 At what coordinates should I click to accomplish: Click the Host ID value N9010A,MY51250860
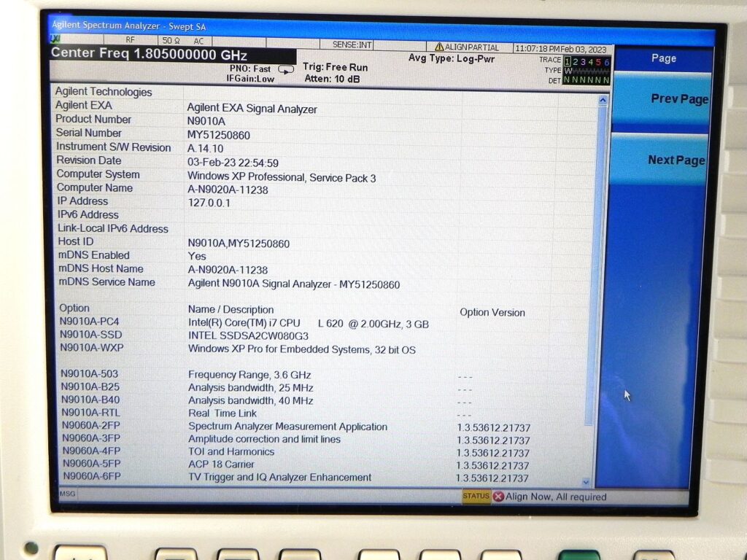click(x=239, y=244)
